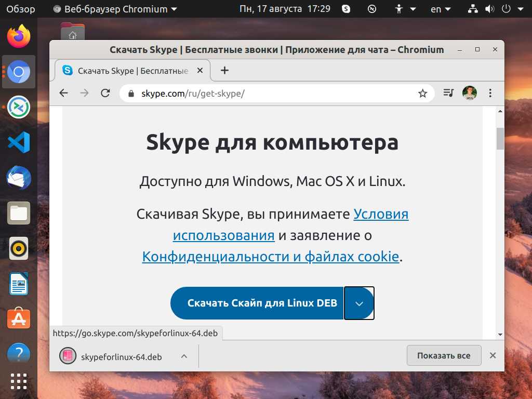Viewport: 532px width, 399px height.
Task: Expand the download options chevron next to Linux DEB
Action: click(x=359, y=303)
